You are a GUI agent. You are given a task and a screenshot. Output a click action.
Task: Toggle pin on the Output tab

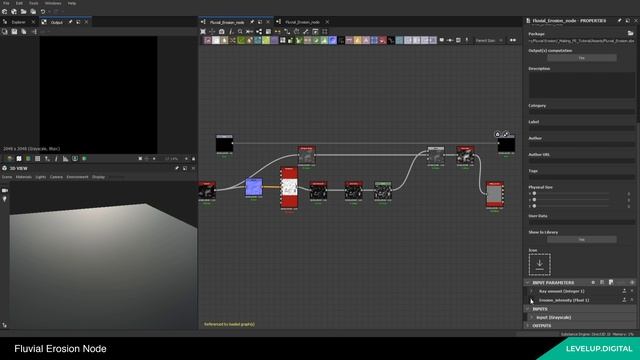71,22
